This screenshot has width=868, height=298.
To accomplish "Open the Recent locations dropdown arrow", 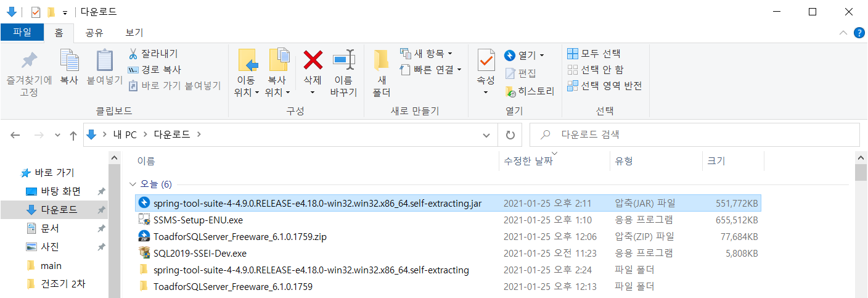I will click(x=57, y=135).
